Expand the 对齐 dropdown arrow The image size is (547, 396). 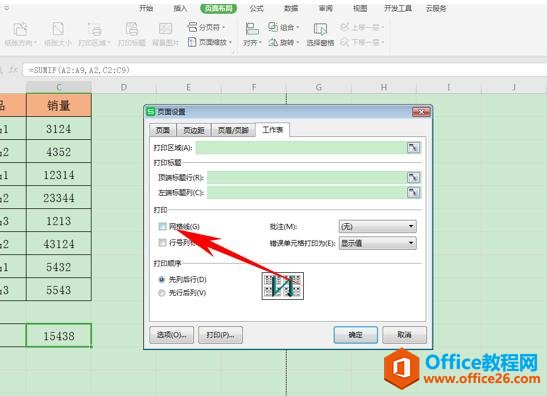pos(260,43)
